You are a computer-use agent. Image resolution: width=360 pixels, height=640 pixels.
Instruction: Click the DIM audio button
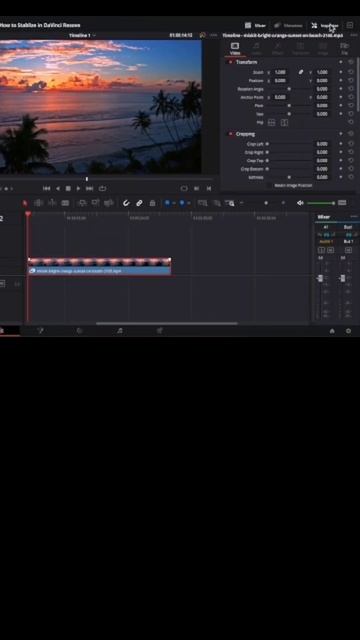click(x=342, y=203)
